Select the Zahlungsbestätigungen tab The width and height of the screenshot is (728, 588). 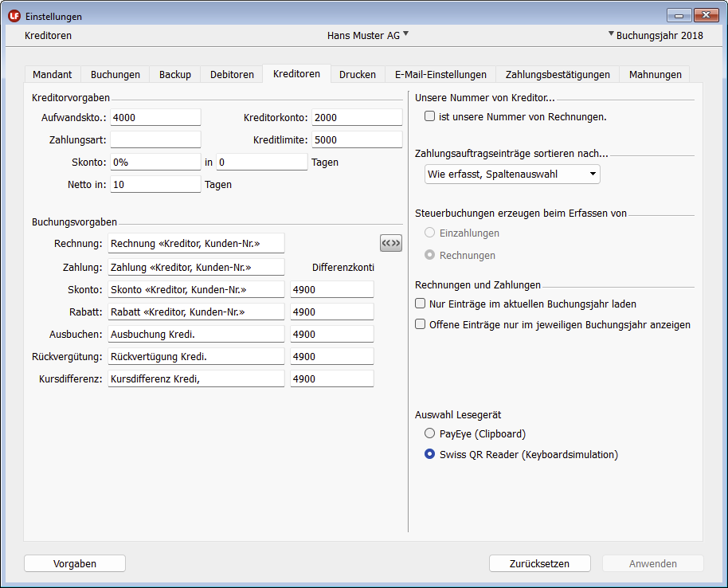pyautogui.click(x=558, y=74)
